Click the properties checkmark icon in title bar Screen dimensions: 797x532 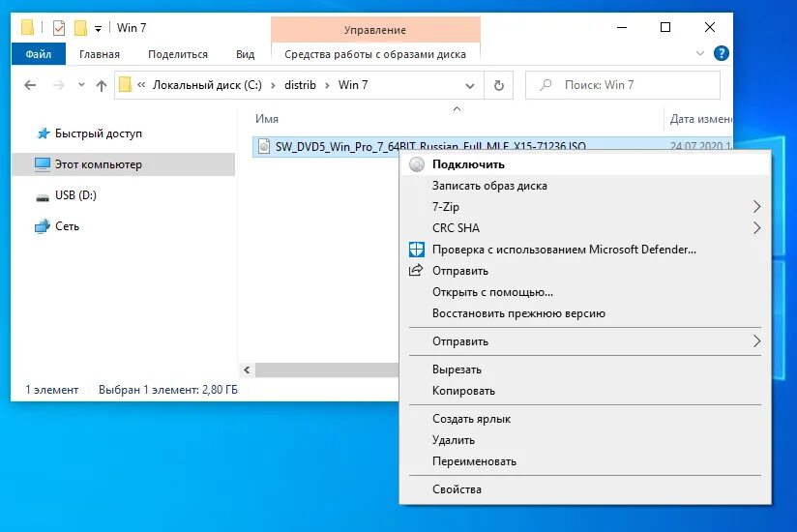click(x=59, y=28)
